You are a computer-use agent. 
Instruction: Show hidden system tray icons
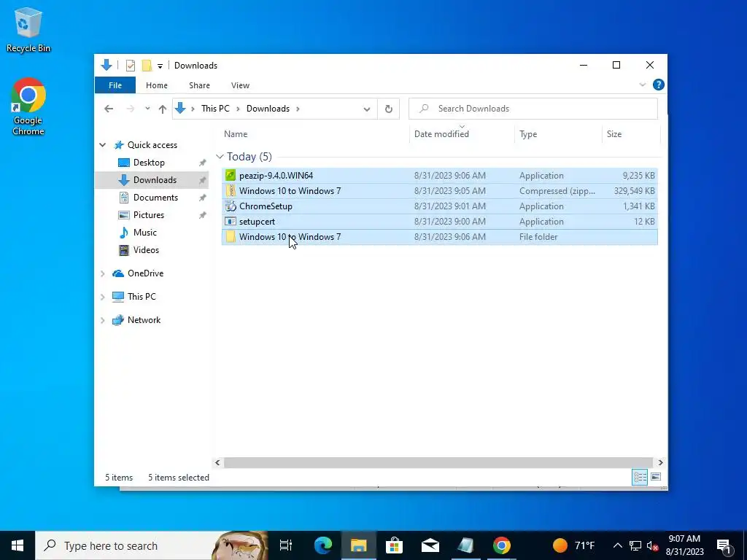point(617,545)
